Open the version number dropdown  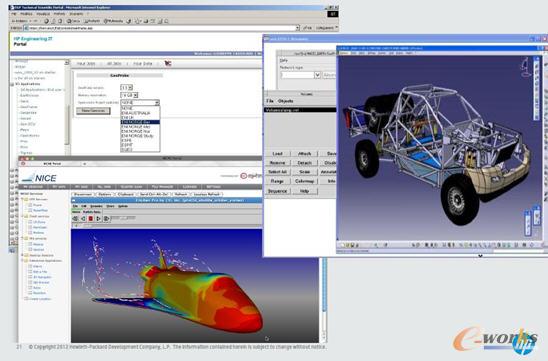127,88
